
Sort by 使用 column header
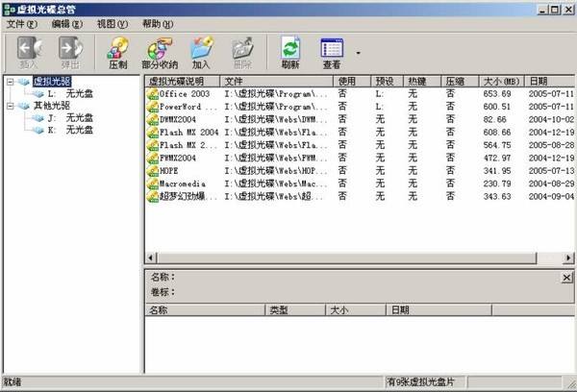(352, 82)
